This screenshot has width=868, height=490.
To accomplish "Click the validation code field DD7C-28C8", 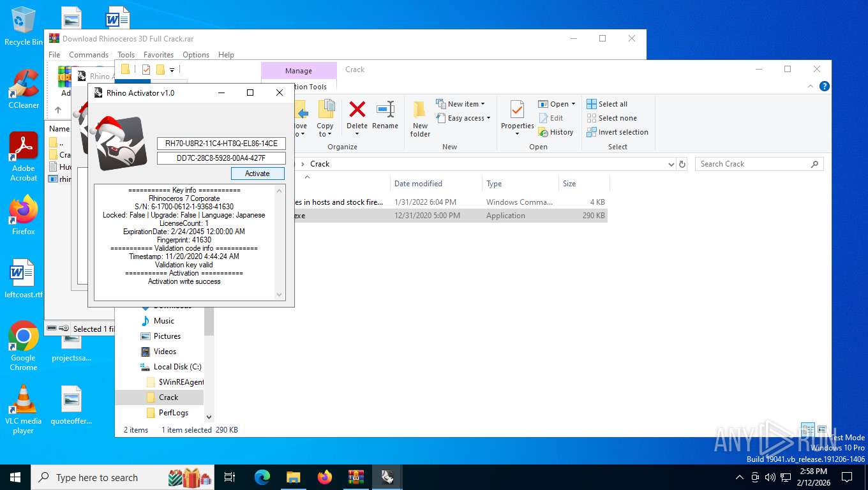I will pos(221,158).
